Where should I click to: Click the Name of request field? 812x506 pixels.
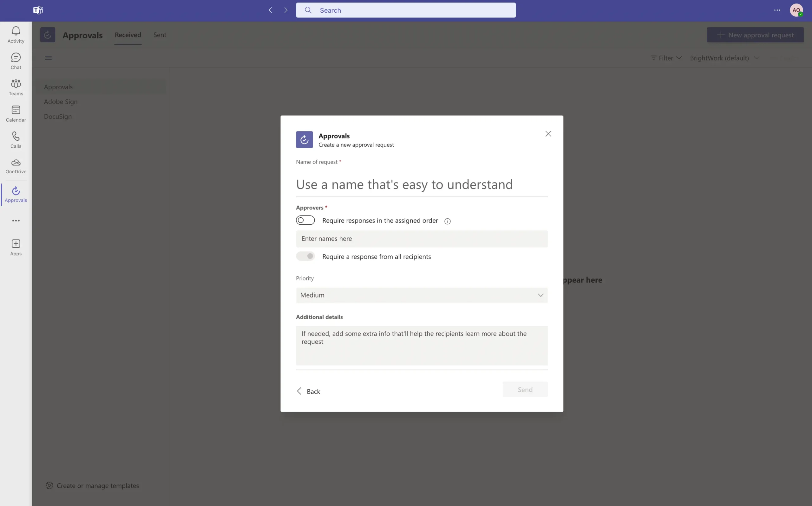coord(422,184)
